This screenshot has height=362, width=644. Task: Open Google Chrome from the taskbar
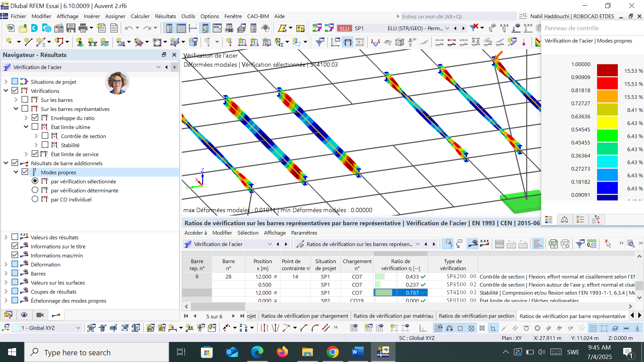point(332,352)
